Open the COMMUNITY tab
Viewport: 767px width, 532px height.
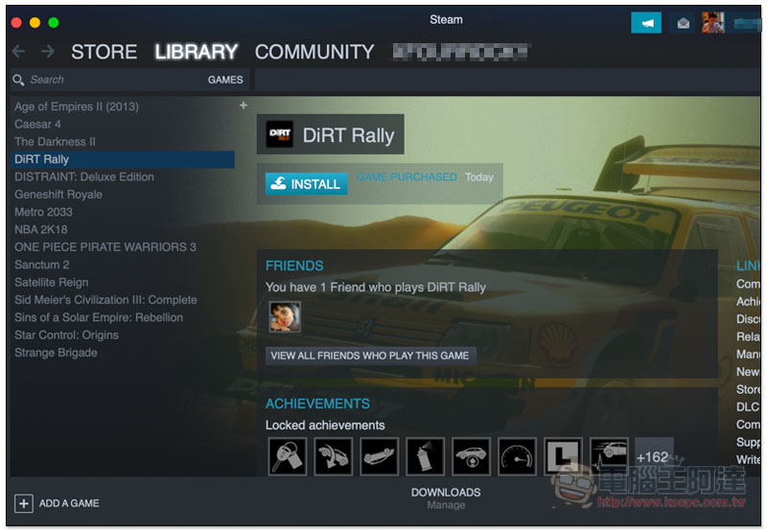click(x=314, y=52)
